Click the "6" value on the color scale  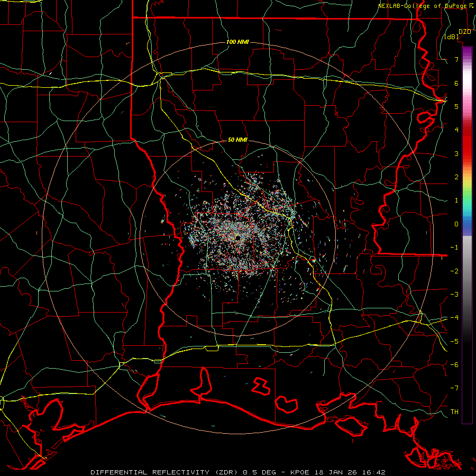point(456,83)
